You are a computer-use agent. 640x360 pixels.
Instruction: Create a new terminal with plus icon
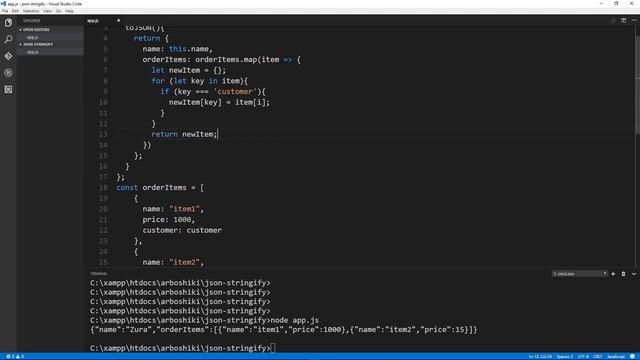coord(613,274)
